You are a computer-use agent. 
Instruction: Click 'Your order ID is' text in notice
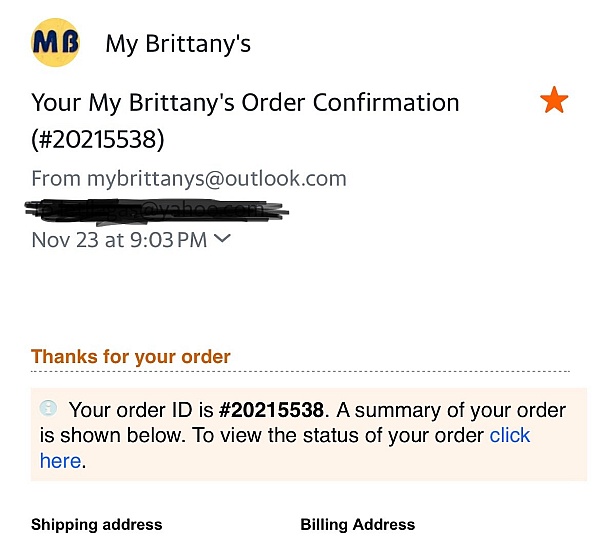[x=141, y=411]
